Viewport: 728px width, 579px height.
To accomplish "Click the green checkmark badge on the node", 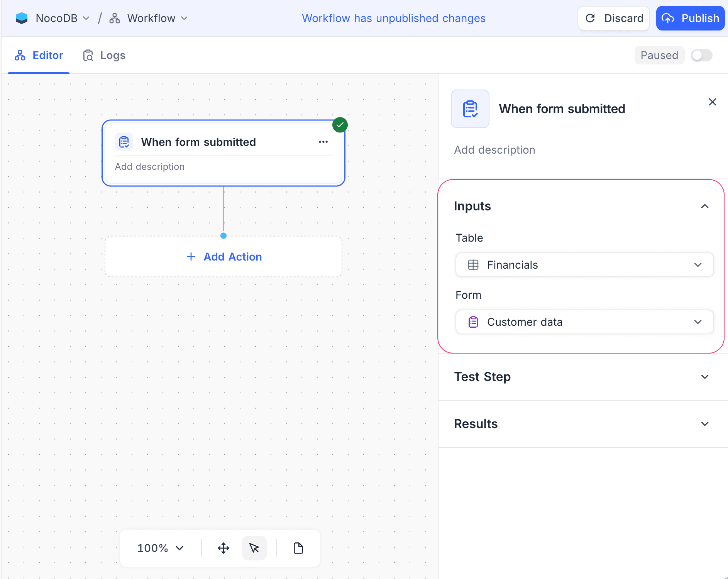I will (339, 124).
